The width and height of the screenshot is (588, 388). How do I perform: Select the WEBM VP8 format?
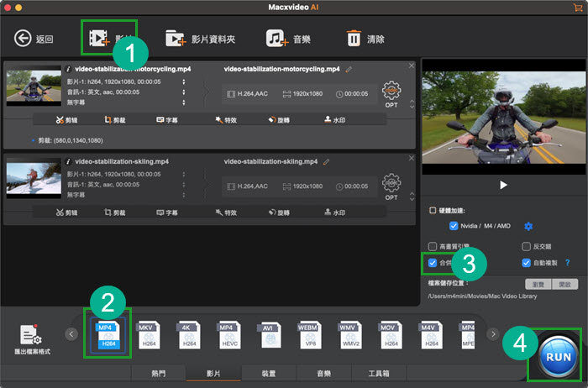point(310,334)
